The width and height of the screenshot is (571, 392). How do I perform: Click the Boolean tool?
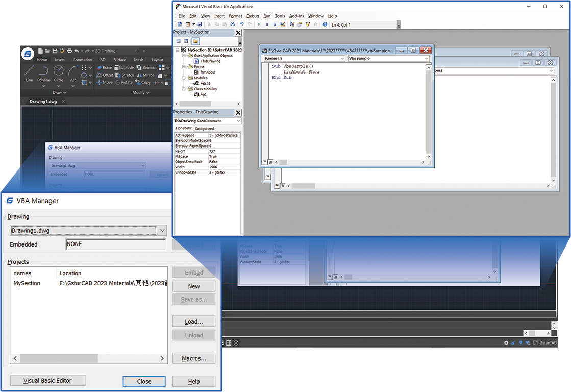(146, 68)
